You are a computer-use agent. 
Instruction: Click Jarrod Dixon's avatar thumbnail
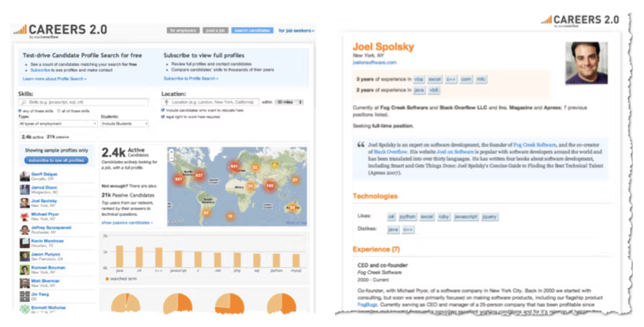point(24,190)
